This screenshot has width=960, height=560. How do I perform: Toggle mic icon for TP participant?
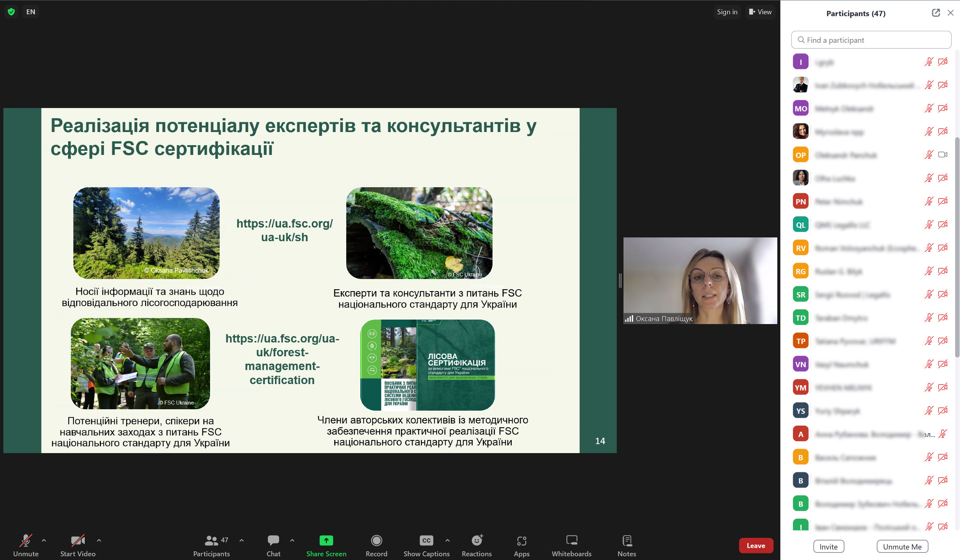tap(929, 341)
